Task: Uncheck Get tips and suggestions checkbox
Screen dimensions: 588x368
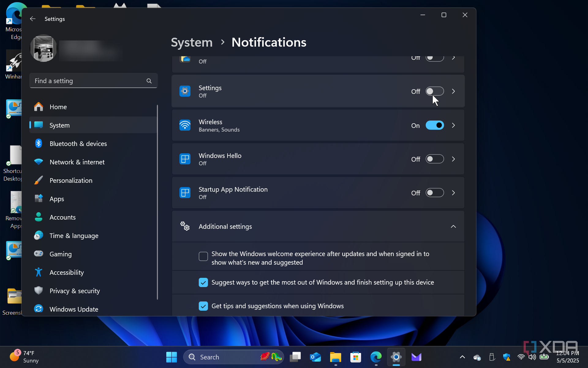Action: click(203, 306)
